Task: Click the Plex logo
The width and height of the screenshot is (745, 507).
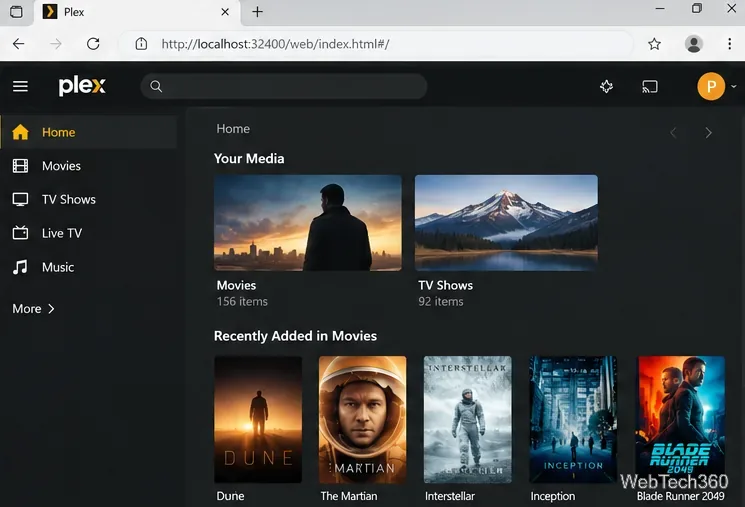Action: coord(82,86)
